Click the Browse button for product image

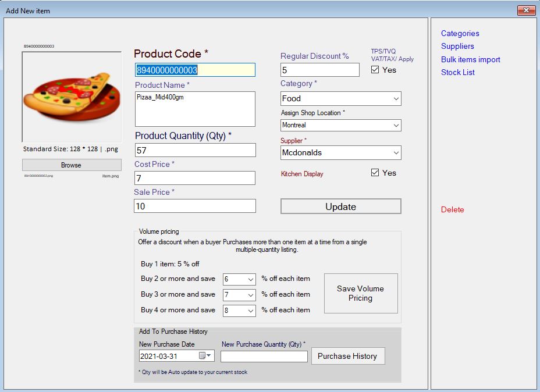coord(71,165)
